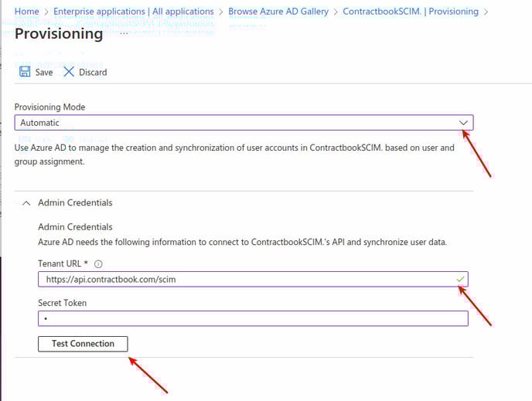The image size is (532, 401).
Task: Click into the Secret Token field
Action: tap(253, 318)
